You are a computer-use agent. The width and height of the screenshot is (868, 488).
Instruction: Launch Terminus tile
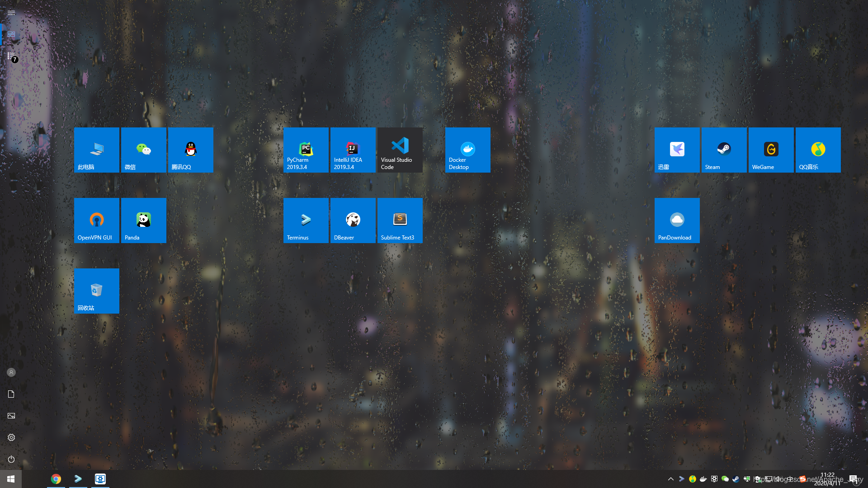coord(306,221)
